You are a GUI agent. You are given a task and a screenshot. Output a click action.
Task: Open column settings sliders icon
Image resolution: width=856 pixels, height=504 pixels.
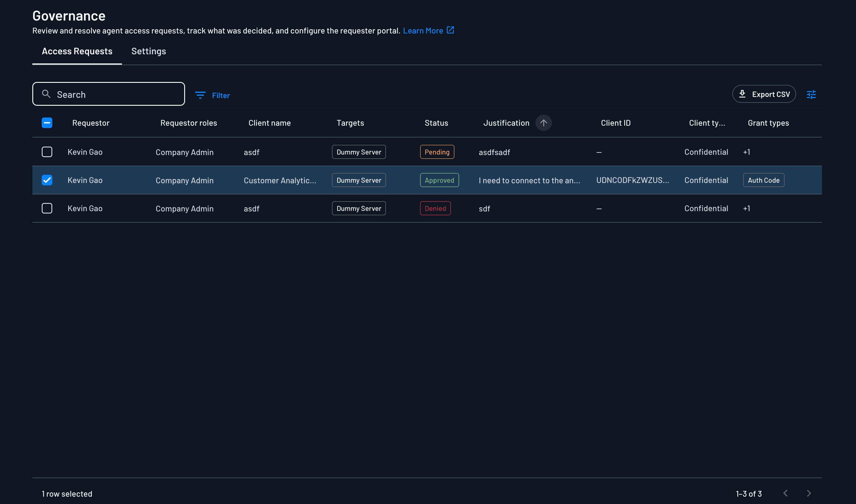tap(811, 94)
